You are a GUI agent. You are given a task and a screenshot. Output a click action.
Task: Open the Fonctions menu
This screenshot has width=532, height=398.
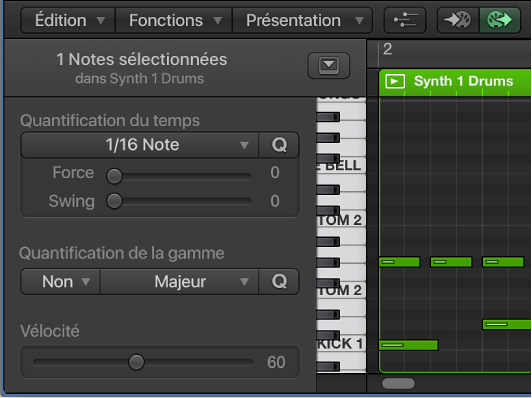click(x=174, y=20)
